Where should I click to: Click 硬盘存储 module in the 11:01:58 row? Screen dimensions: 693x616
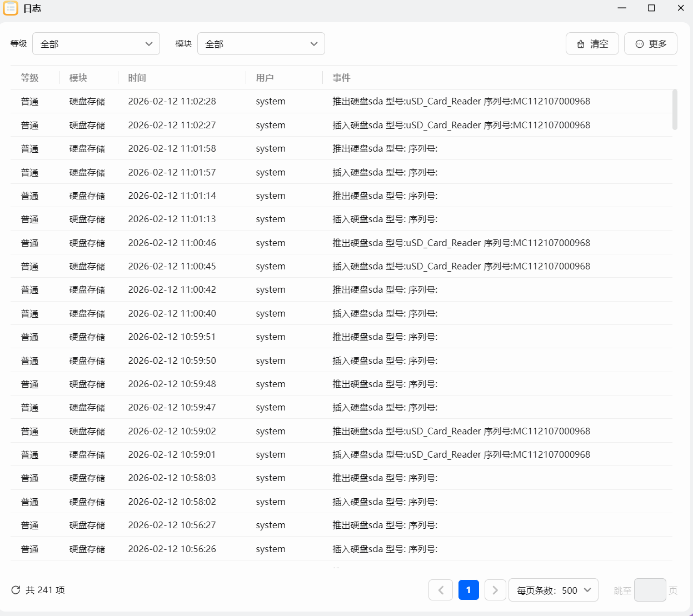click(87, 149)
